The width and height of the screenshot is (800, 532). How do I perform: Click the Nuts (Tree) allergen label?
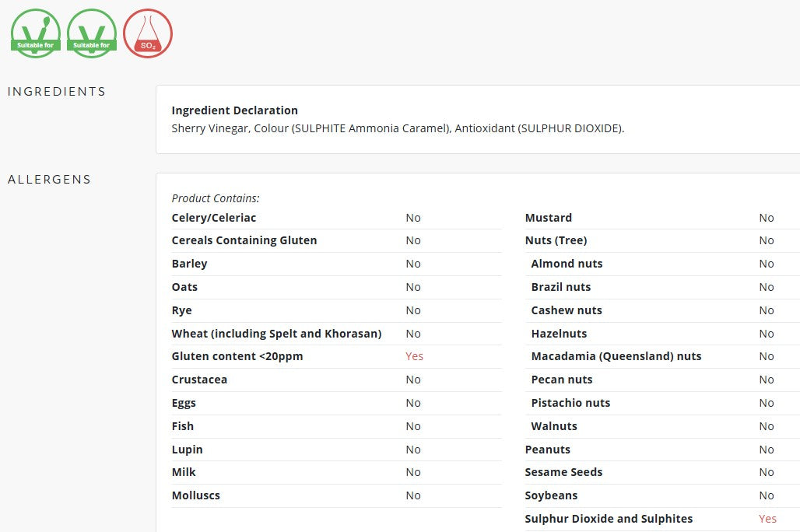(x=556, y=240)
